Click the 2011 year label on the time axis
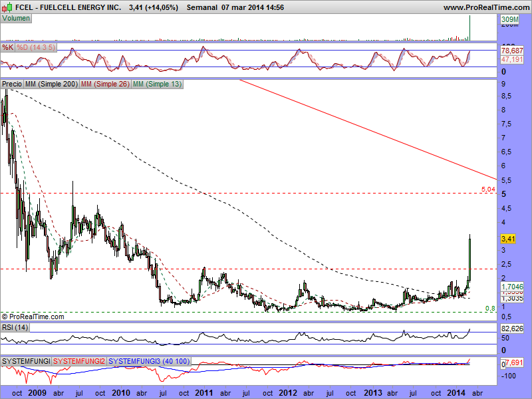The width and height of the screenshot is (532, 399). click(x=204, y=393)
